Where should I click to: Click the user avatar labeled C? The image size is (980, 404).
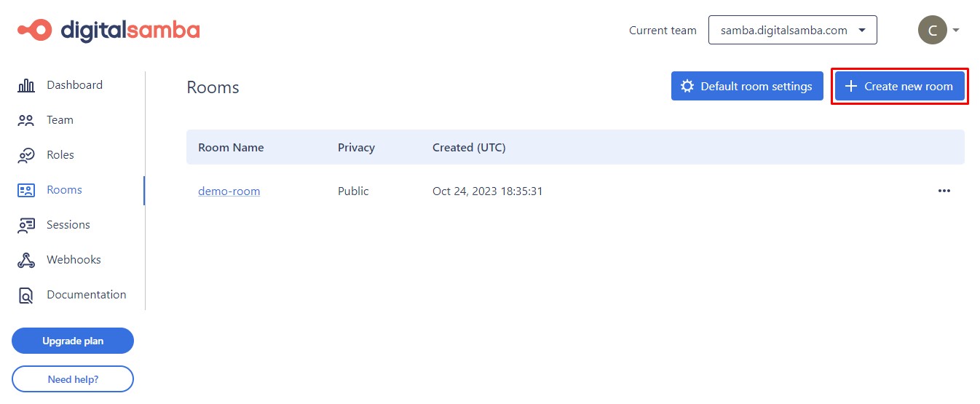(x=932, y=31)
